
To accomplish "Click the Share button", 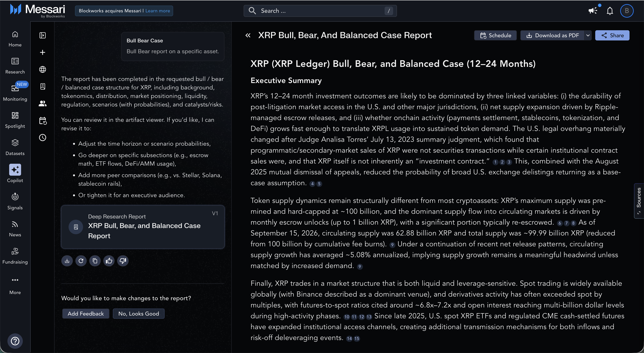I will pos(612,35).
